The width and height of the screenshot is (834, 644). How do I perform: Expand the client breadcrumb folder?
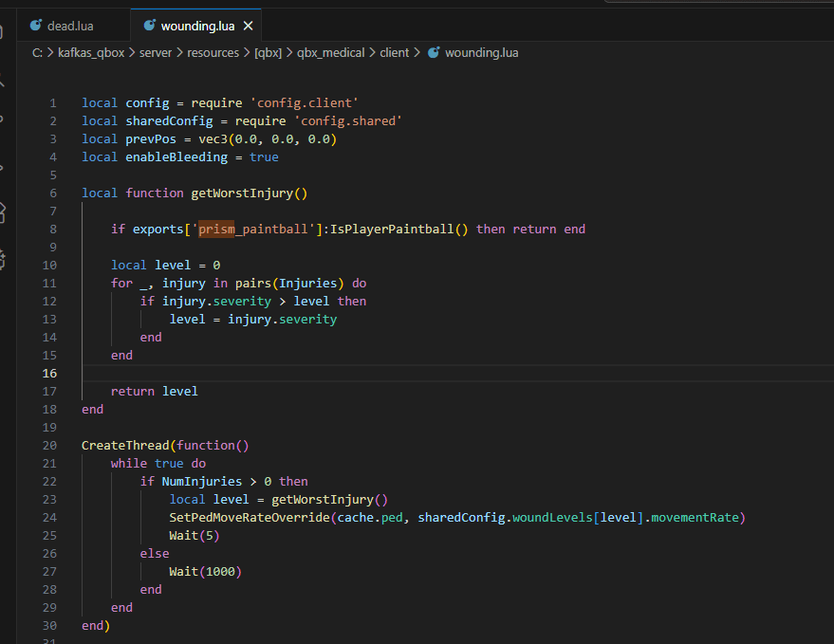click(395, 53)
